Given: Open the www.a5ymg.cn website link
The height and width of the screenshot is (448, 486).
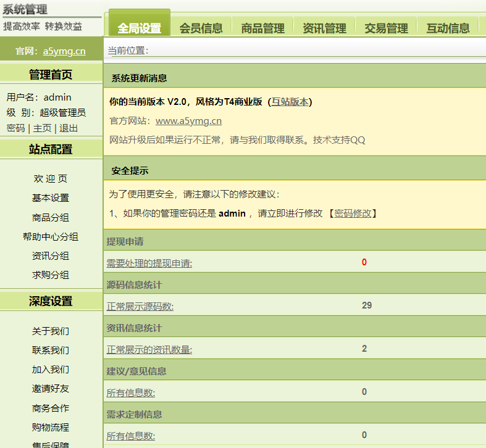Looking at the screenshot, I should [188, 121].
